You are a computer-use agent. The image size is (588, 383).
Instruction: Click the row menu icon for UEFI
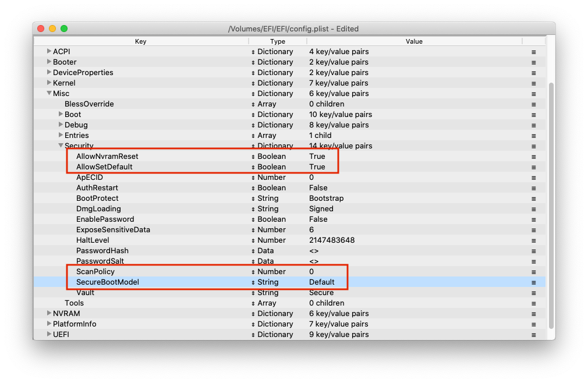coord(533,335)
